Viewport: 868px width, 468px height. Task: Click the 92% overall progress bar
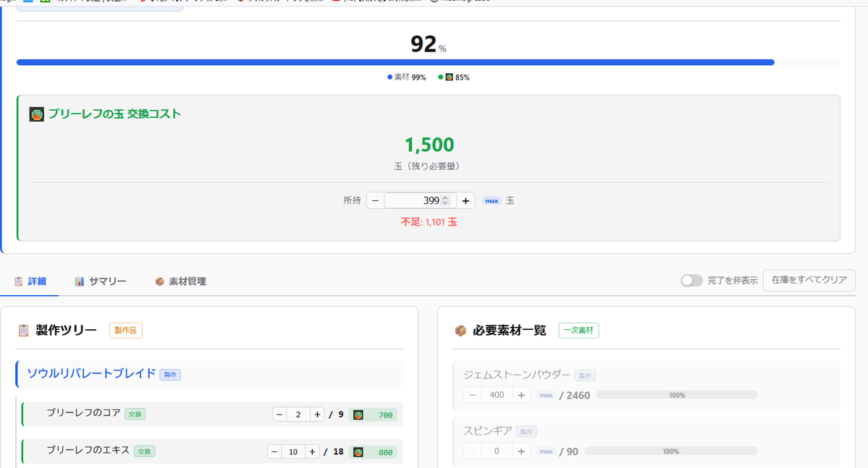[x=429, y=62]
